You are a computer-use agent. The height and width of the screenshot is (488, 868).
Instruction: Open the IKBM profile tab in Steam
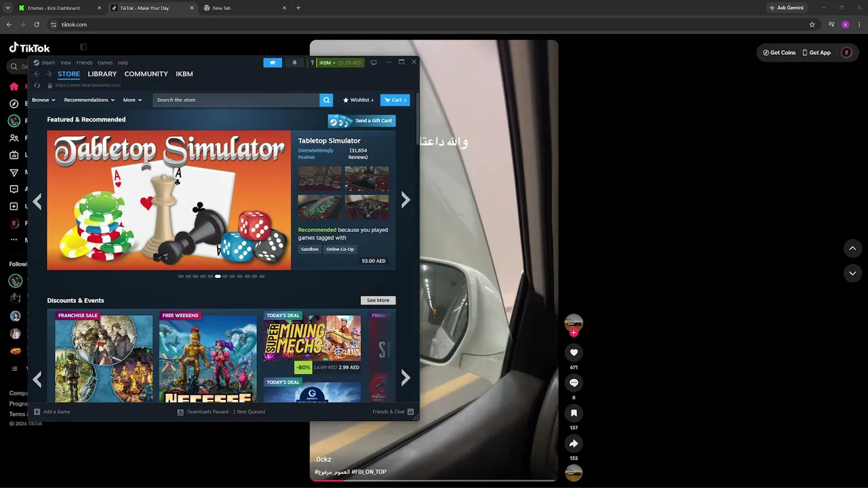pos(184,74)
